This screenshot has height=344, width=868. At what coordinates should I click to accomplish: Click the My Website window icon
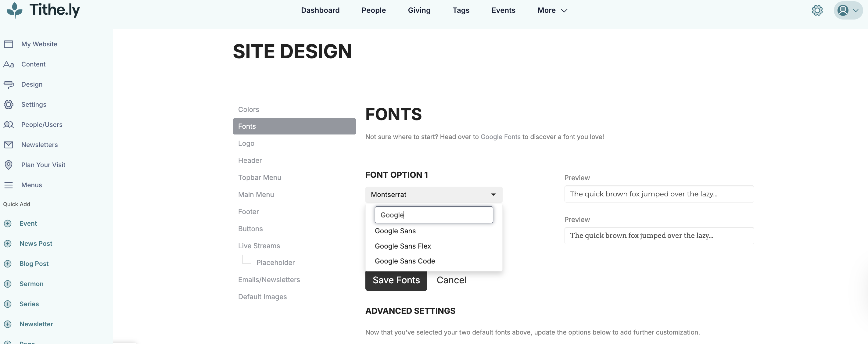click(x=9, y=44)
